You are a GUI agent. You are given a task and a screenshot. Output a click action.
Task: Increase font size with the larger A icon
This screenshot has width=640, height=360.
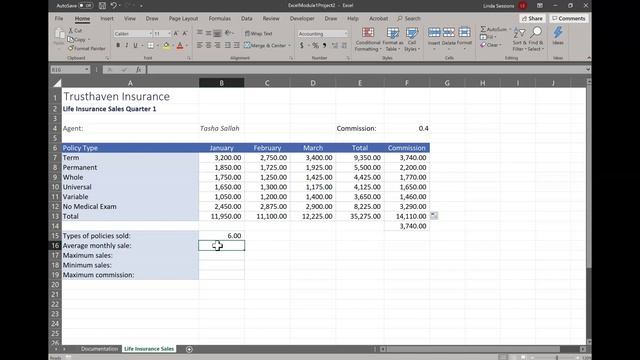[x=176, y=33]
